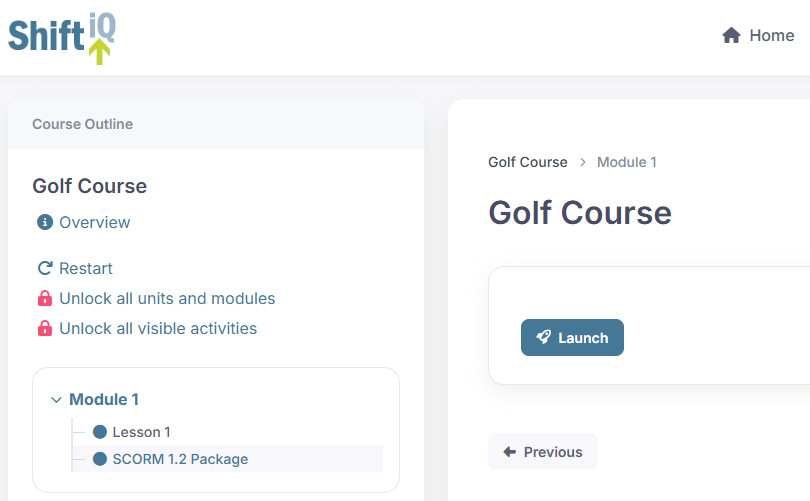Open SCORM 1.2 Package activity
This screenshot has height=501, width=810.
click(x=180, y=459)
